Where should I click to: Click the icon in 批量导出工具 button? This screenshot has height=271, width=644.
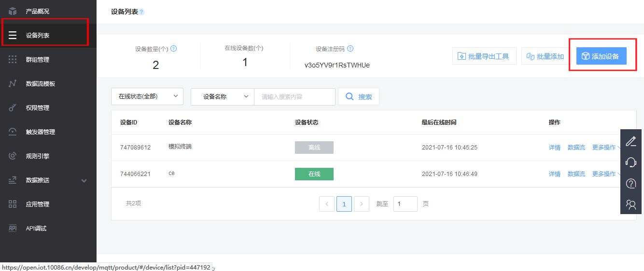tap(462, 56)
